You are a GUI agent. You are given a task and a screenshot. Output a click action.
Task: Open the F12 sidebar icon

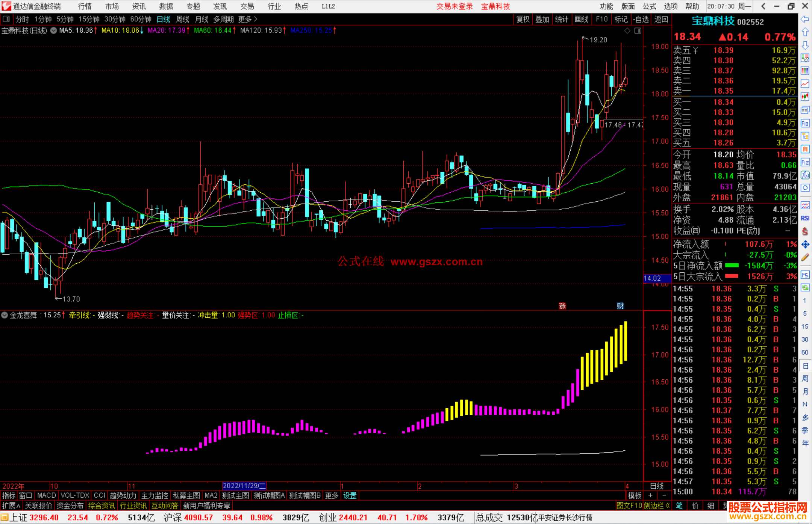pos(805,162)
